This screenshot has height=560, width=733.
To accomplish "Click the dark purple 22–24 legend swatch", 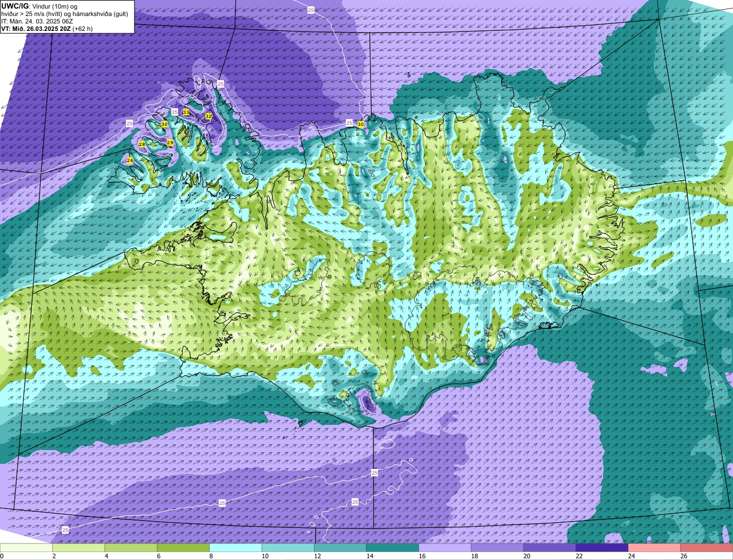I will [x=602, y=547].
